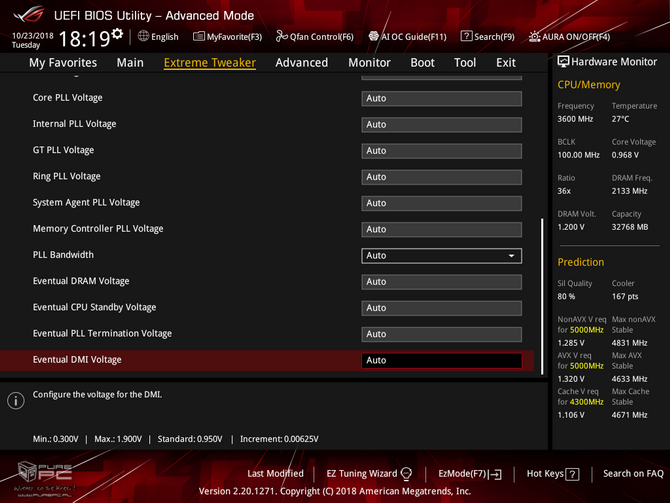Click Hot Keys question mark icon
The height and width of the screenshot is (503, 670).
tap(572, 474)
